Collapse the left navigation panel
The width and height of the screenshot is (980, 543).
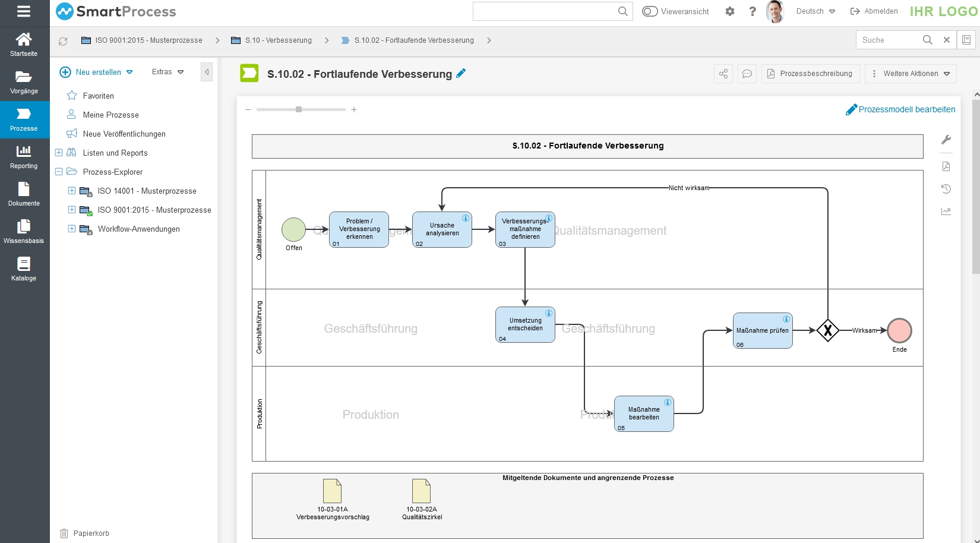tap(207, 72)
